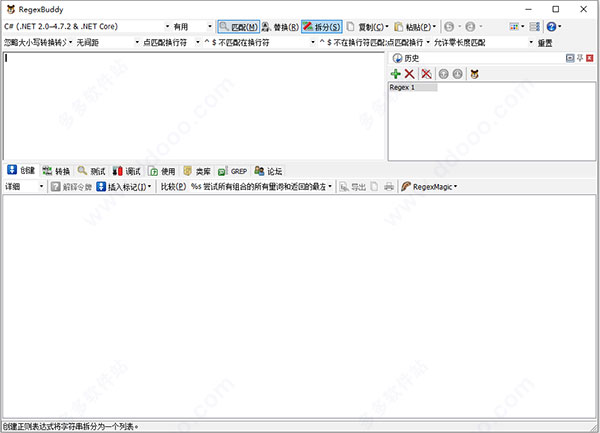
Task: Click the RegexBuddy mascot icon in History
Action: tap(474, 74)
